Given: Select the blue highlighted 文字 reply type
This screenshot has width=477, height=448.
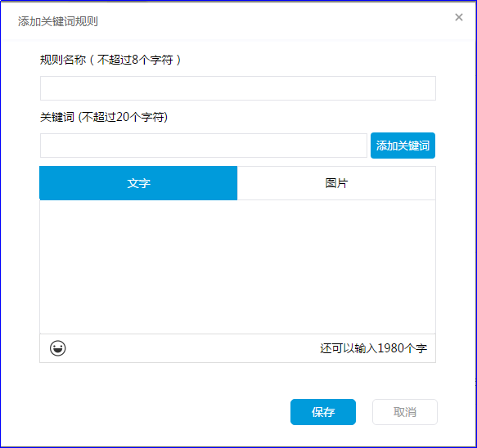Looking at the screenshot, I should coord(138,183).
